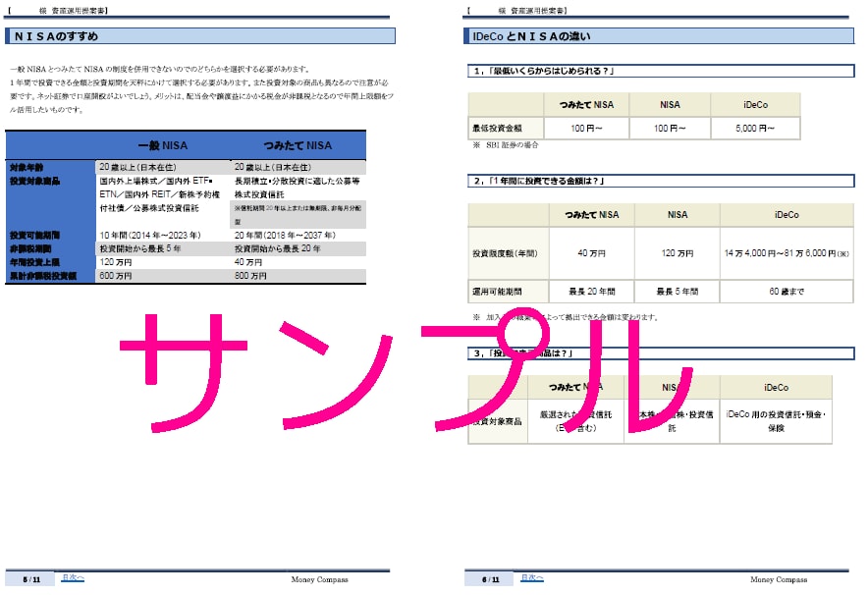This screenshot has height=595, width=868.
Task: Click the '6 / 11' page number
Action: click(x=491, y=580)
